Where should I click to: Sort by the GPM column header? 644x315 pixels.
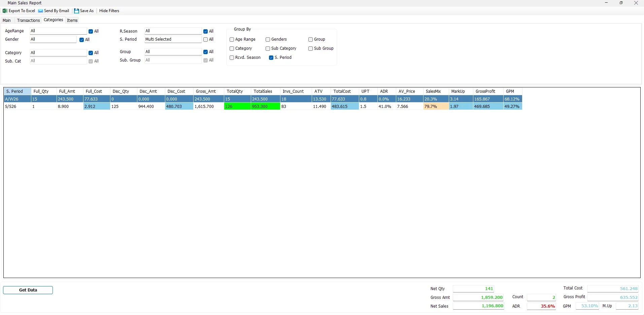click(x=512, y=91)
